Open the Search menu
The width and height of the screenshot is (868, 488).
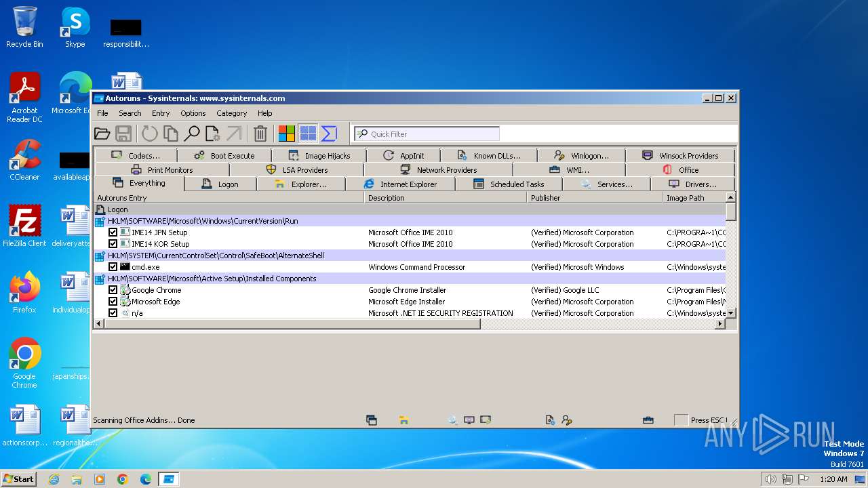130,113
